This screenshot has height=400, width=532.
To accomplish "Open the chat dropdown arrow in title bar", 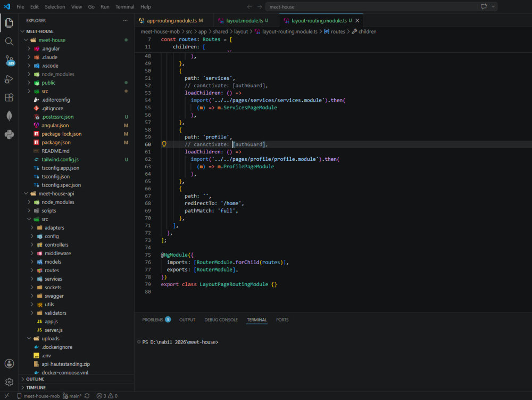I will coord(493,6).
